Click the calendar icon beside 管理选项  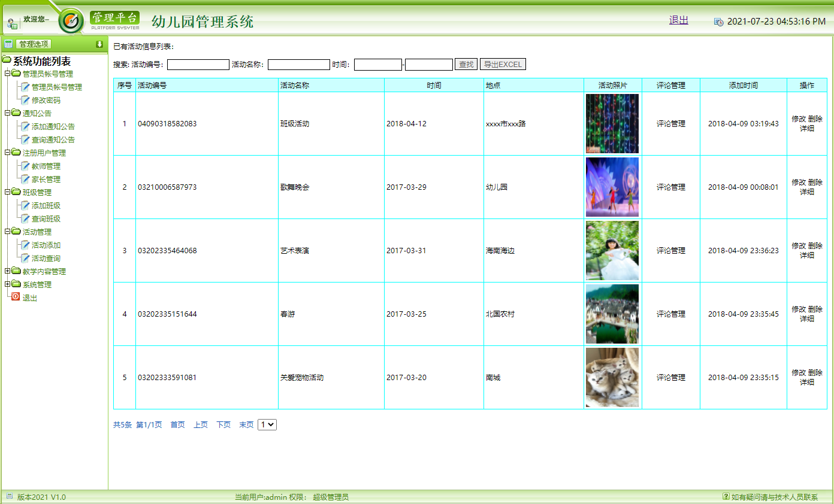8,43
